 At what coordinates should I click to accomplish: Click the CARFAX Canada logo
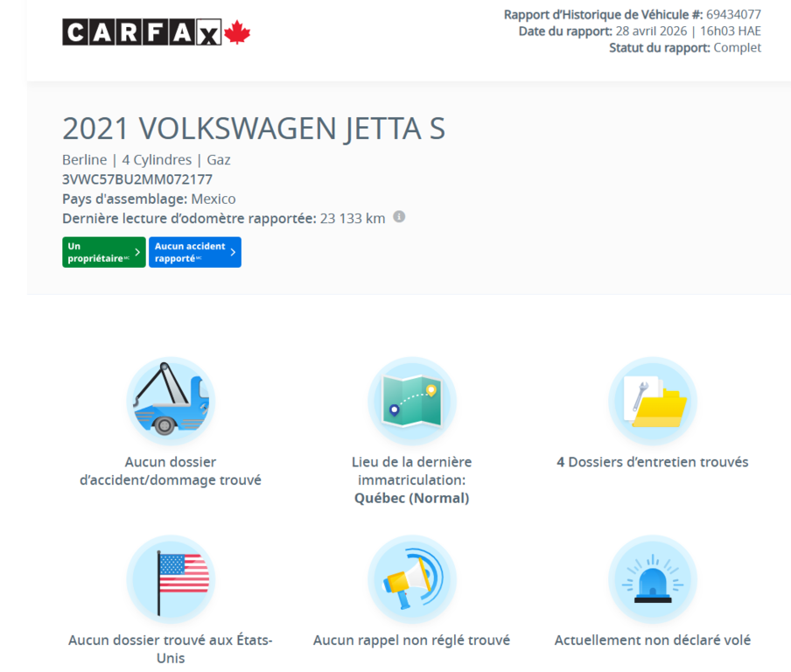157,32
